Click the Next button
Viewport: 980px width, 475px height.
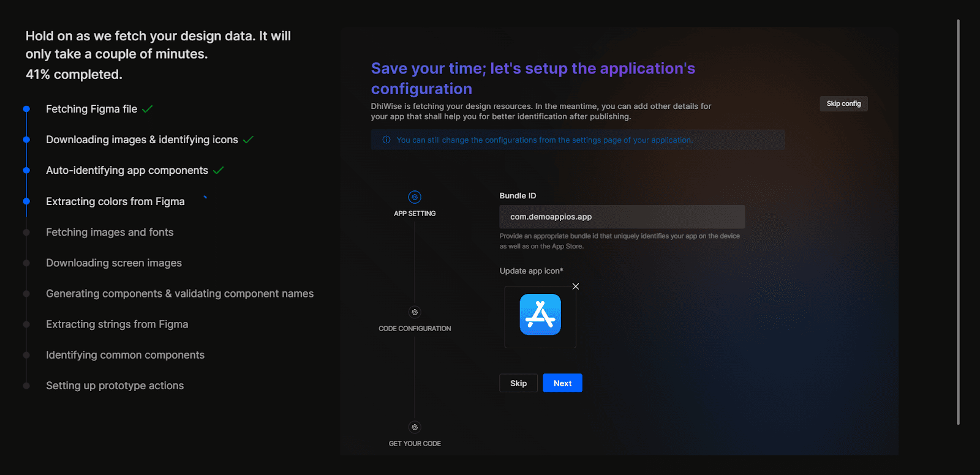[x=562, y=383]
